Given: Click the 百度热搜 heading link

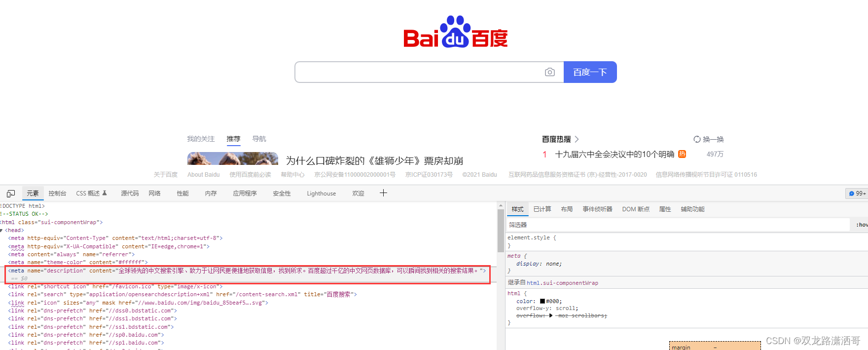Looking at the screenshot, I should click(x=556, y=139).
